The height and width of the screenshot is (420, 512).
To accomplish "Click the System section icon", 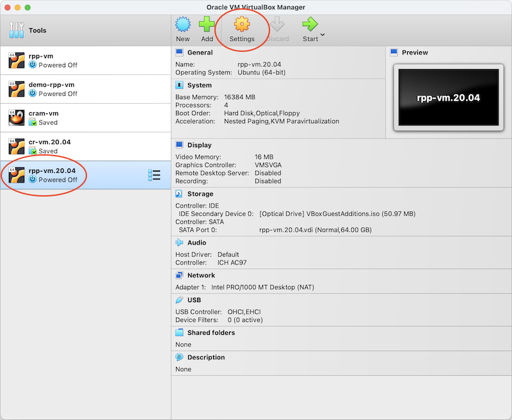I will [178, 85].
